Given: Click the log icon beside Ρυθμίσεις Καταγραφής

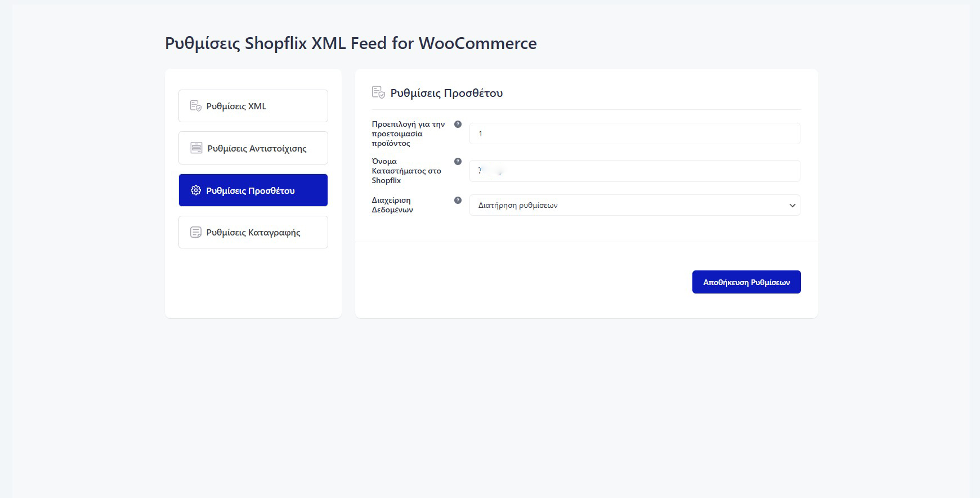Looking at the screenshot, I should tap(195, 232).
